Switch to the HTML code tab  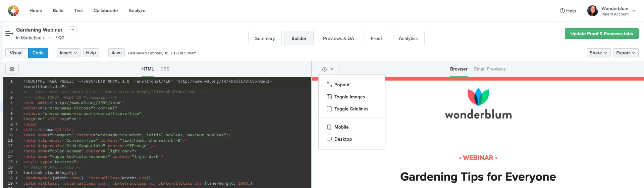148,69
